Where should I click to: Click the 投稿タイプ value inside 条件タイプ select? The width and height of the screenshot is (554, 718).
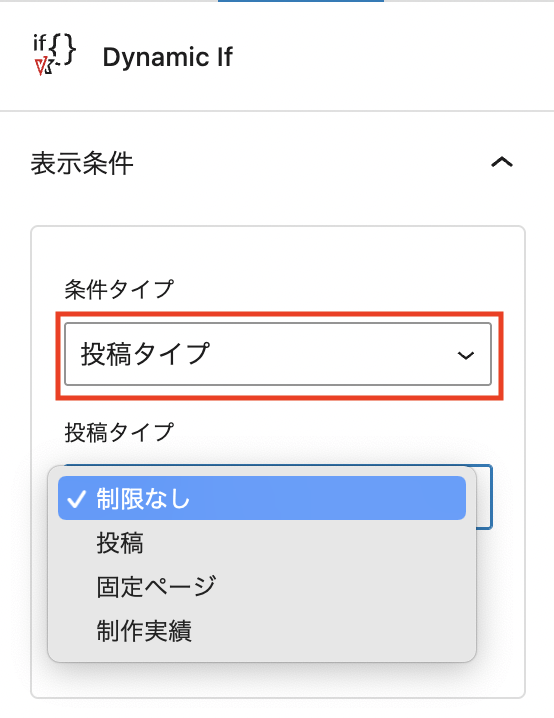click(x=145, y=354)
